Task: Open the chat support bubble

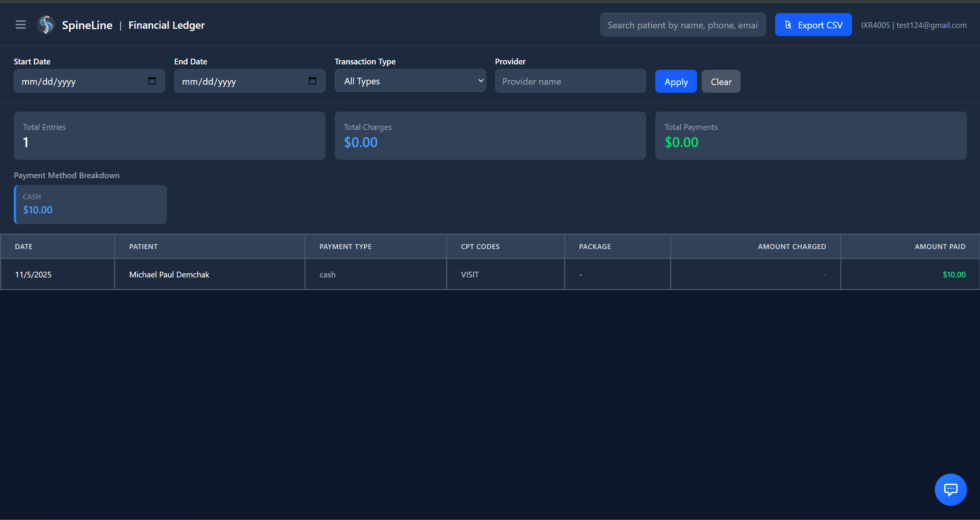Action: 951,489
